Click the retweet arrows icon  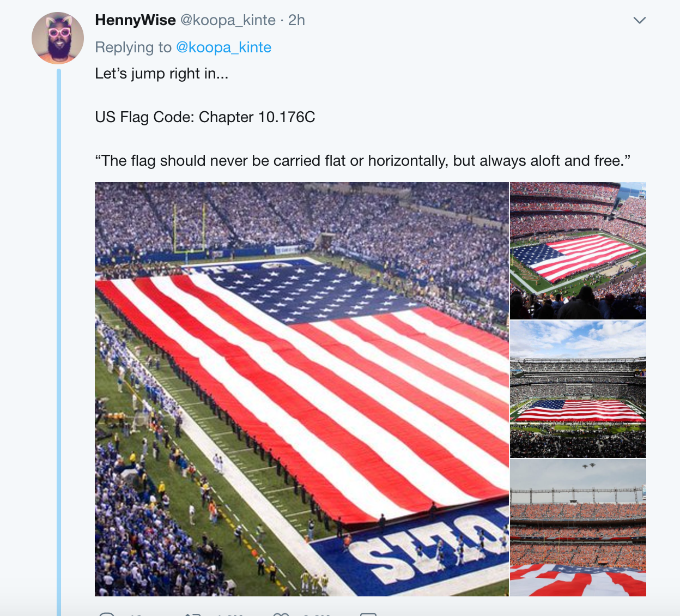click(193, 614)
